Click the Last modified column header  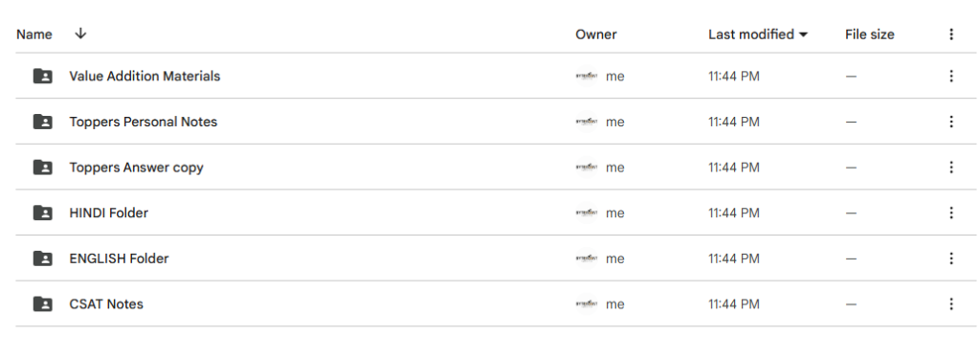[750, 34]
